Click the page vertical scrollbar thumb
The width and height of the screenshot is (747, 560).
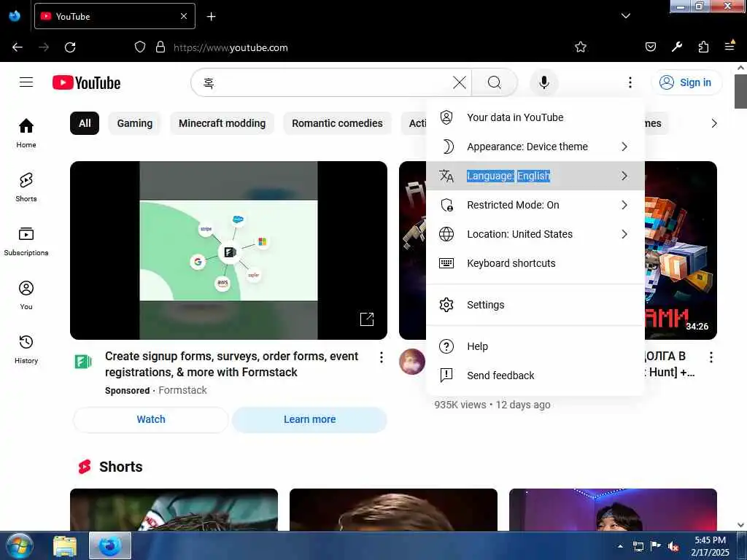tap(740, 91)
